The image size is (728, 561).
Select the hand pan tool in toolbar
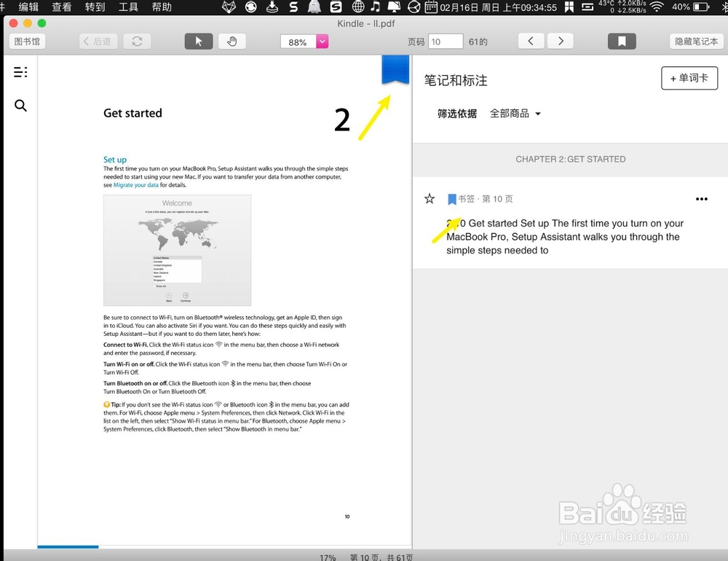(x=232, y=41)
